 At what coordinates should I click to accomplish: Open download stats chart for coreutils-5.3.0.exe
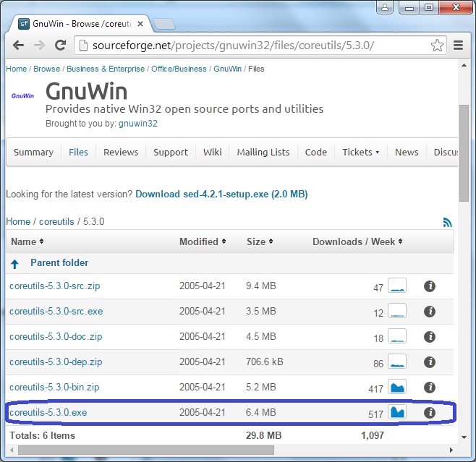tap(397, 411)
